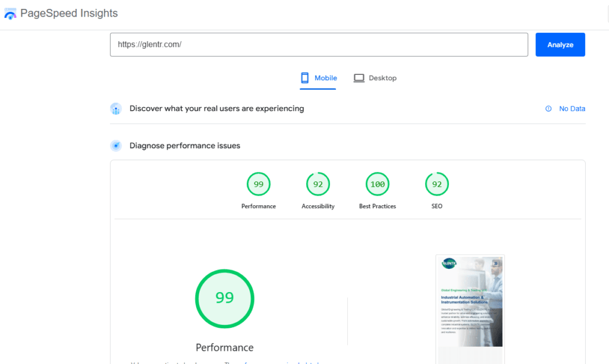Click the PageSpeed Insights gauge logo icon
The width and height of the screenshot is (609, 364).
(x=11, y=13)
